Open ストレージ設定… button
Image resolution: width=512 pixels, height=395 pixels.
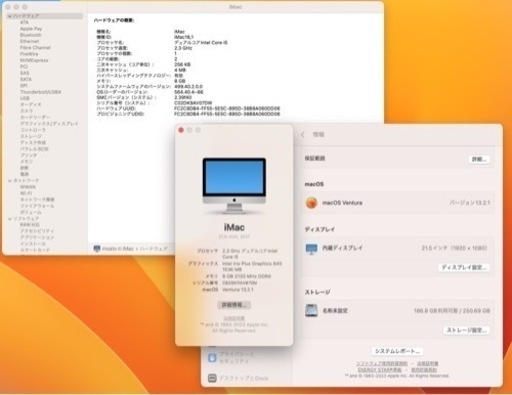coord(466,330)
